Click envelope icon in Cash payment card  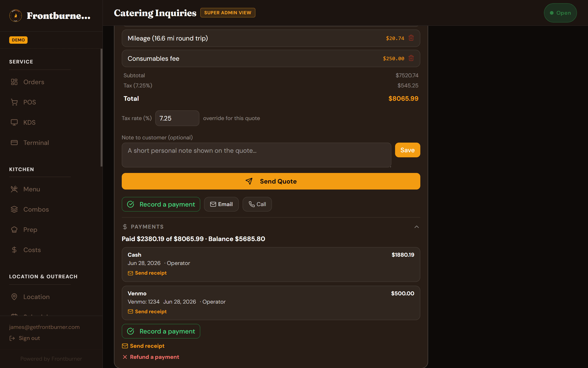[130, 273]
